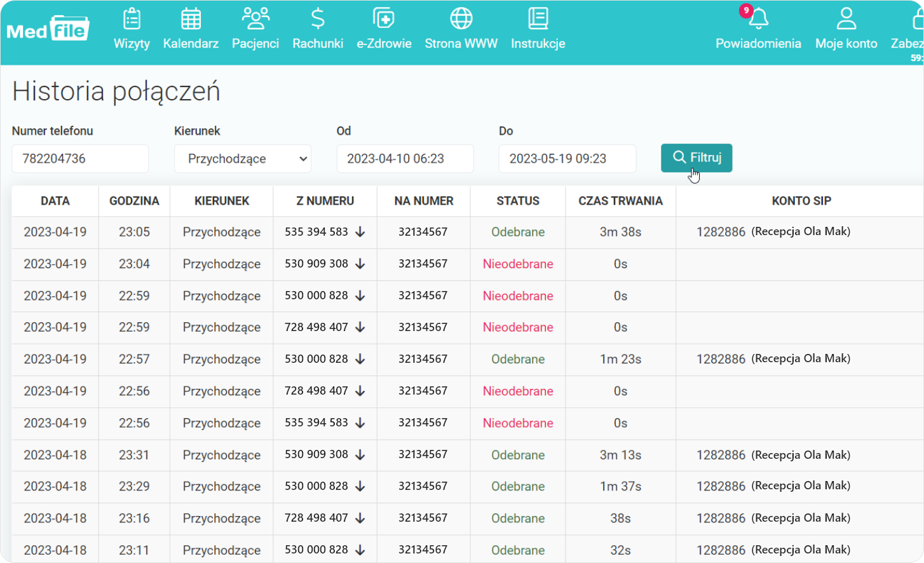Open the Instrukcje menu label
The image size is (924, 563).
click(538, 44)
